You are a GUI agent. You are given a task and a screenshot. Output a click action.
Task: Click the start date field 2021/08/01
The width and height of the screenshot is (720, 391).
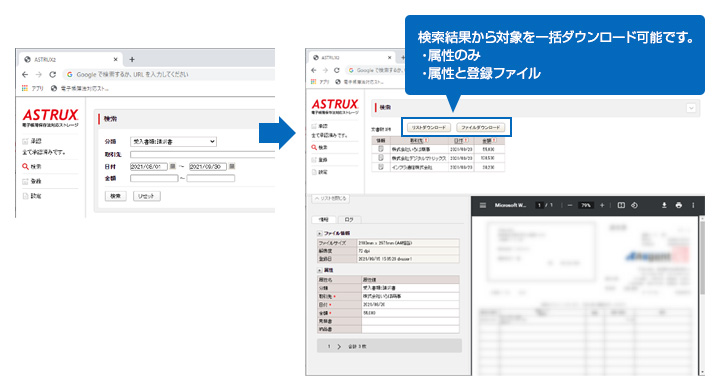pos(149,167)
